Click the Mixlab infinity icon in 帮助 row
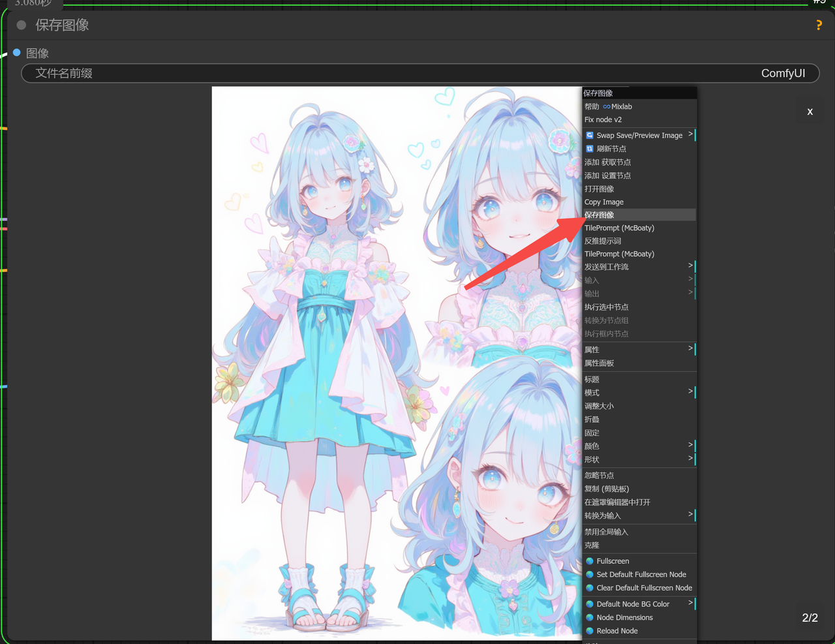The height and width of the screenshot is (644, 835). click(607, 106)
